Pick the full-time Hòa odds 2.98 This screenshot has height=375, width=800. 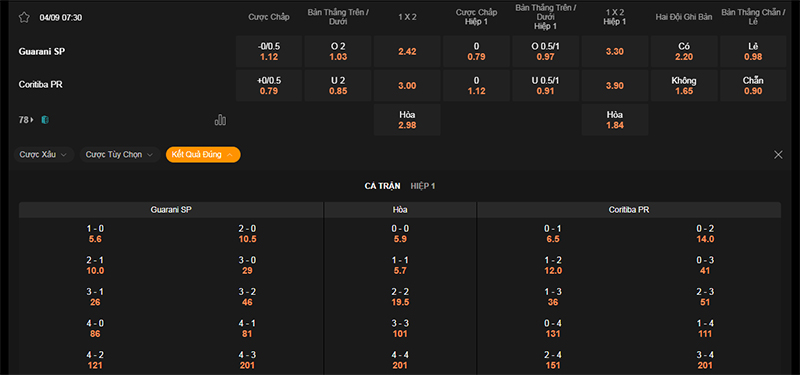coord(407,120)
